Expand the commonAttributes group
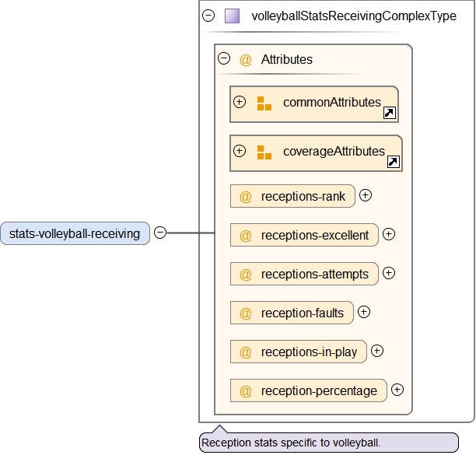This screenshot has height=455, width=476. (240, 102)
